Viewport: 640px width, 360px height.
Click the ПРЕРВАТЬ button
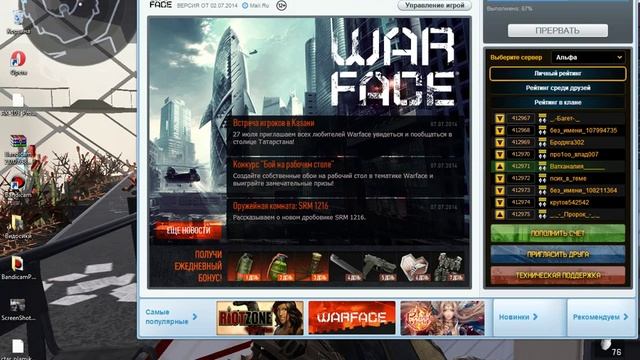[x=558, y=31]
